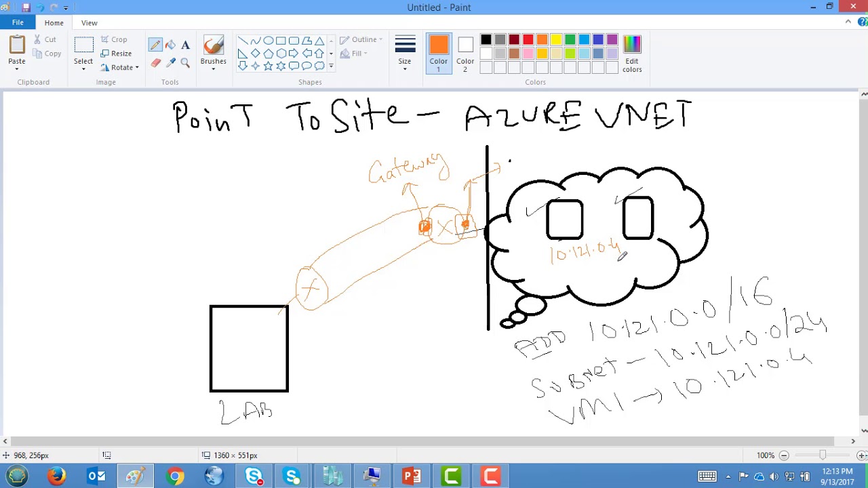Click the horizontal scrollbar right arrow
The width and height of the screenshot is (868, 488).
point(853,441)
